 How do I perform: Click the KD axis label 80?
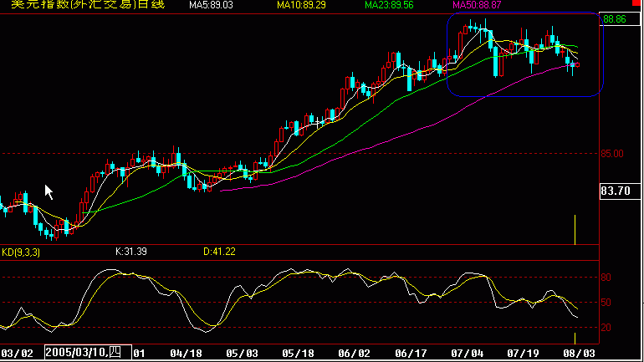click(606, 278)
